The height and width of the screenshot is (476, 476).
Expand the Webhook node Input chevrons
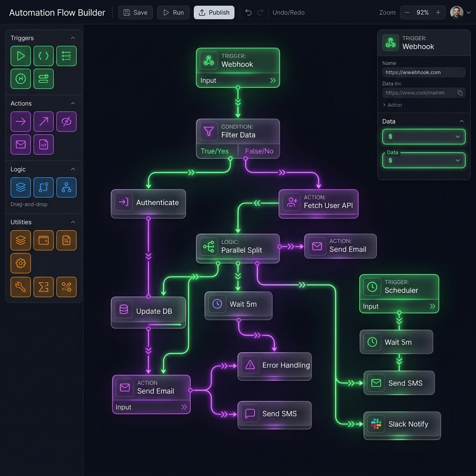272,80
